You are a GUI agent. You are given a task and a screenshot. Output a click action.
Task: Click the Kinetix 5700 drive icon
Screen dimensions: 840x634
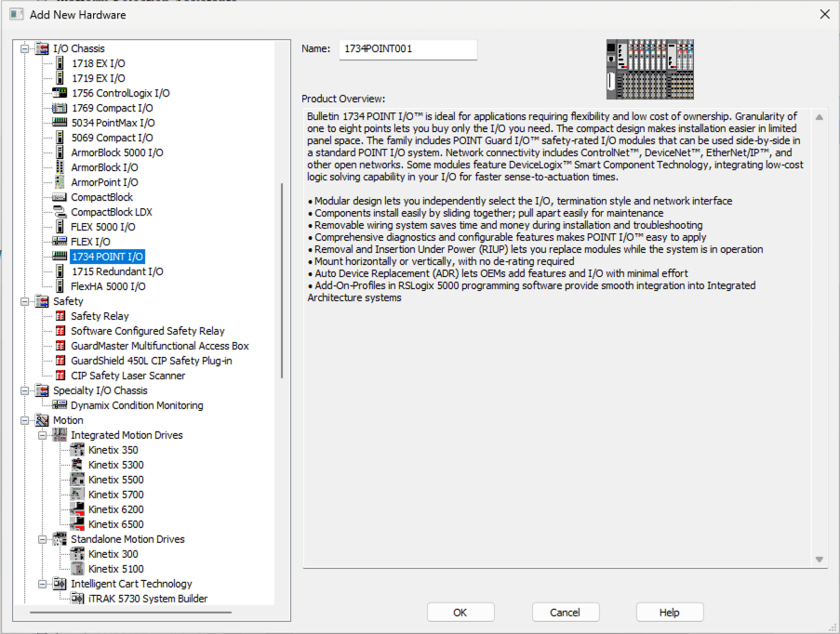[x=77, y=495]
